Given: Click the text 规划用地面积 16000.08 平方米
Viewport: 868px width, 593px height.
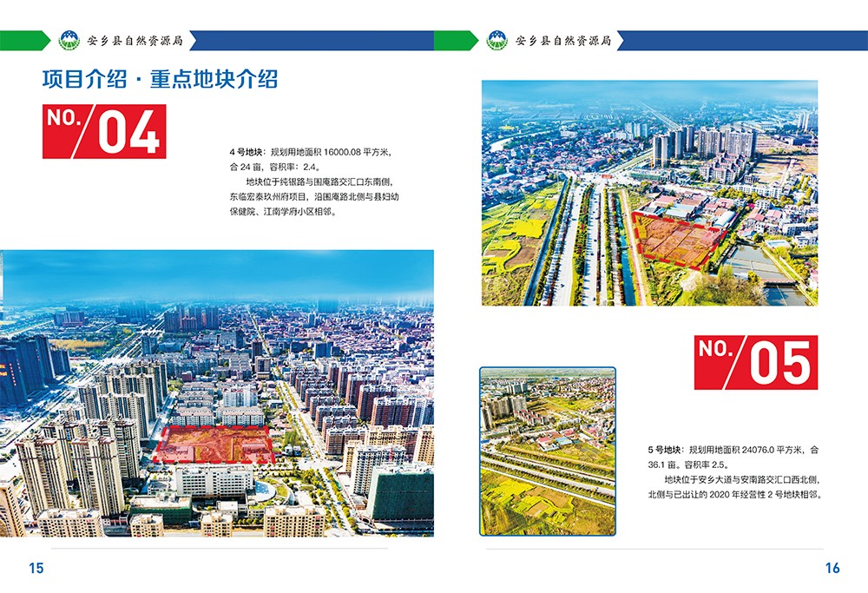Looking at the screenshot, I should (330, 152).
